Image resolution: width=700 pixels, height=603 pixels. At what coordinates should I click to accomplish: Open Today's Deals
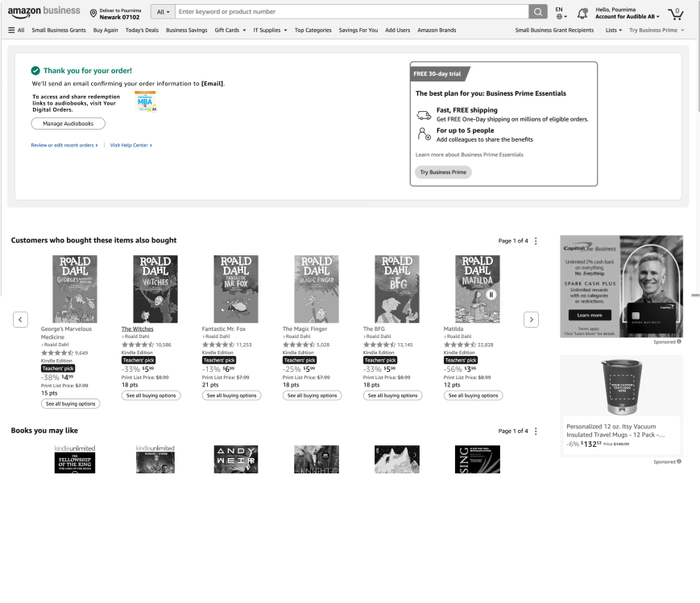click(142, 31)
